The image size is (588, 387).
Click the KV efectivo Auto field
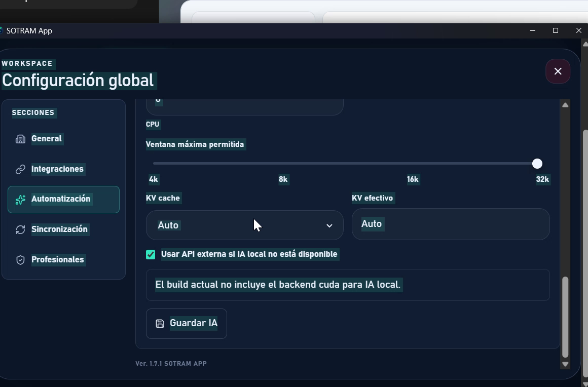tap(450, 224)
